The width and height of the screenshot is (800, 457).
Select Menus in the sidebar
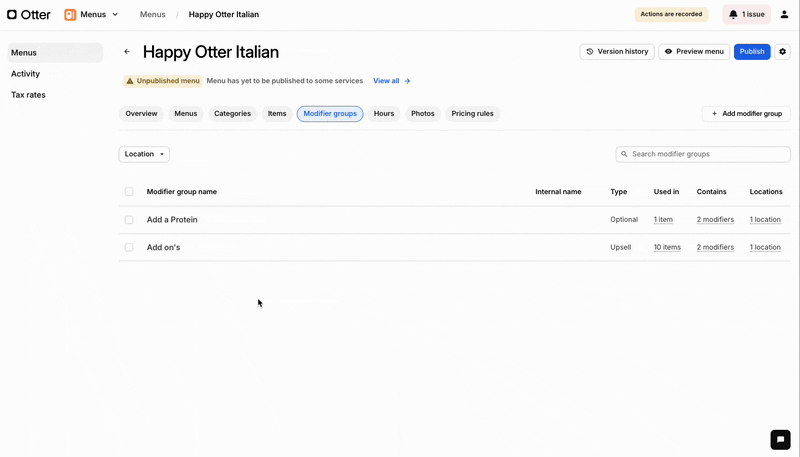coord(55,53)
